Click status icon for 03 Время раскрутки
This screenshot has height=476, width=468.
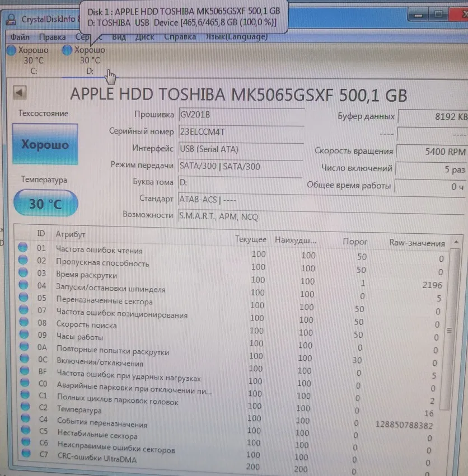(24, 272)
